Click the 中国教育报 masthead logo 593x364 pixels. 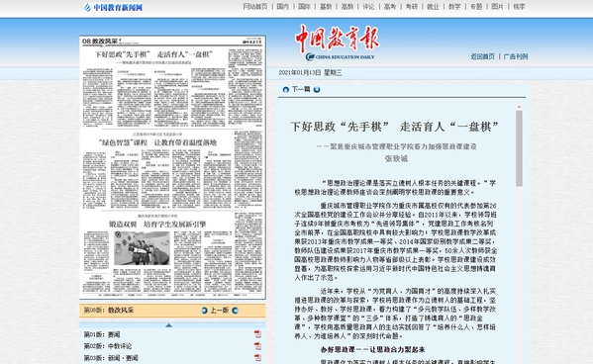tap(337, 43)
